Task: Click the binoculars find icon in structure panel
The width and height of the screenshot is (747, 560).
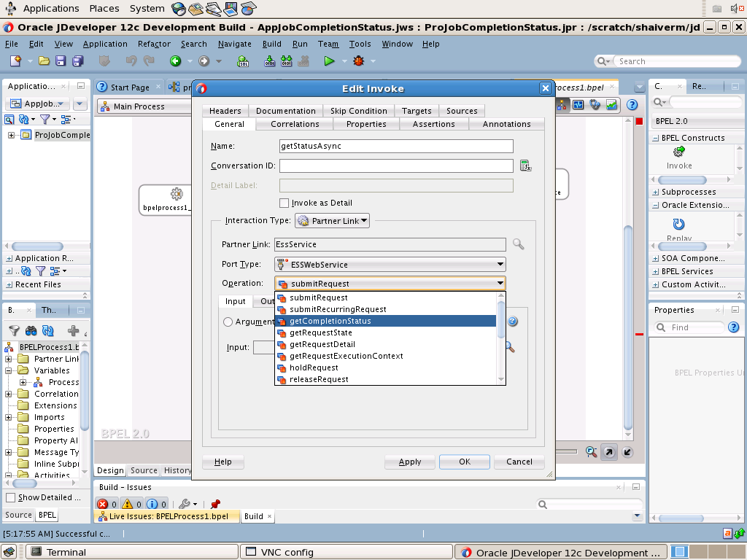Action: pyautogui.click(x=31, y=330)
